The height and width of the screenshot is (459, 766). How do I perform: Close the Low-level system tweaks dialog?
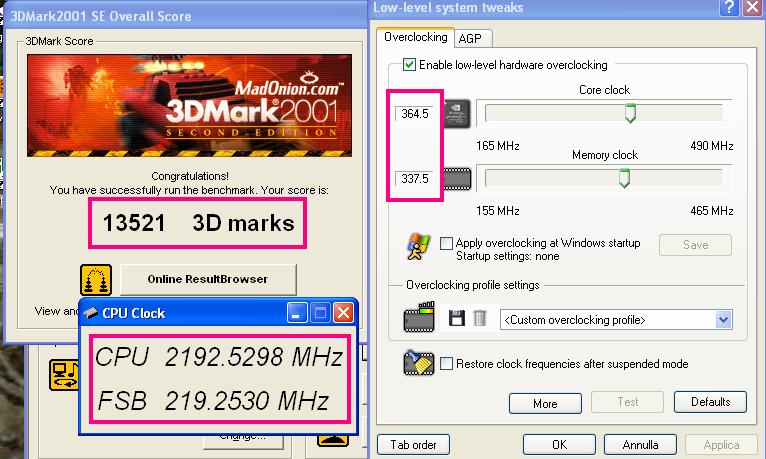[752, 7]
